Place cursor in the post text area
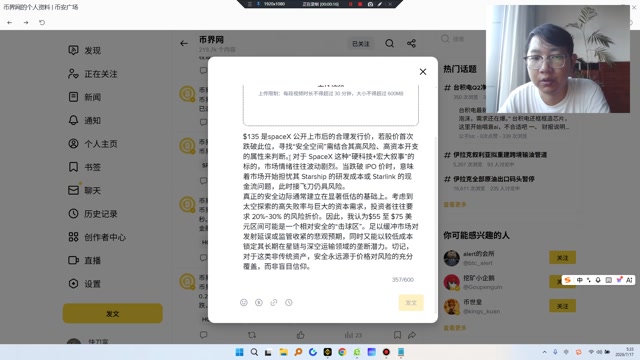This screenshot has height=360, width=640. [x=330, y=201]
